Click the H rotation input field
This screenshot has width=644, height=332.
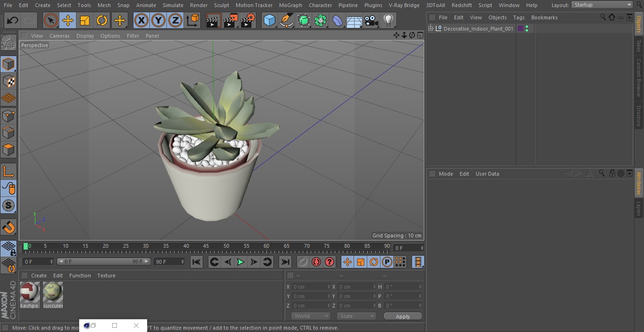(404, 287)
